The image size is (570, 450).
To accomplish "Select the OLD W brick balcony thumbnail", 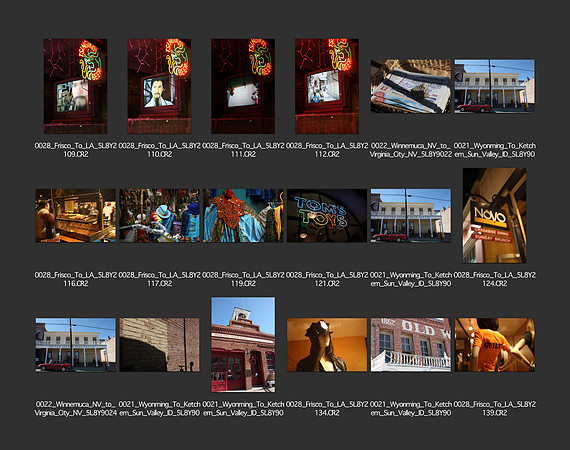I will coord(411,345).
